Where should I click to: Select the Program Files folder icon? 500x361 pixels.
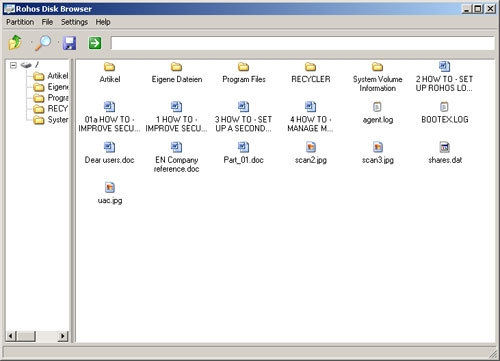[243, 66]
